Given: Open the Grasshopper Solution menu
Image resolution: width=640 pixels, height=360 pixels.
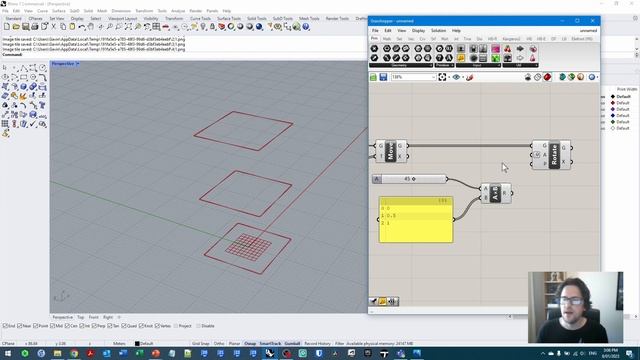Looking at the screenshot, I should click(438, 31).
